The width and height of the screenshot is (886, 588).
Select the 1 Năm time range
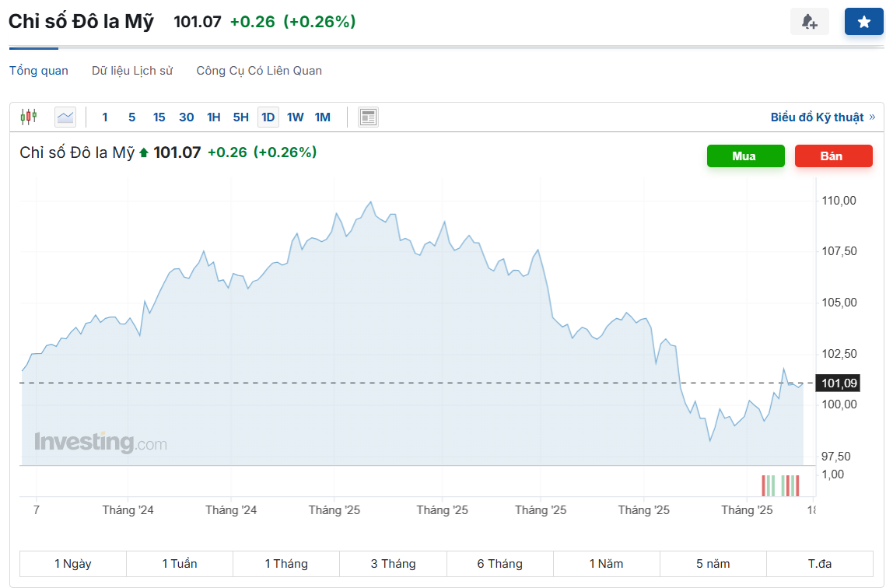[606, 564]
